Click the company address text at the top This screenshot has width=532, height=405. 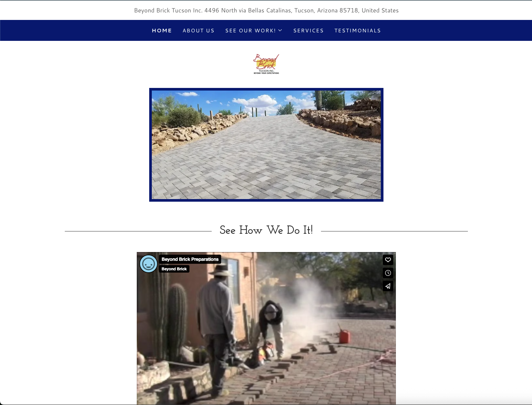point(266,10)
